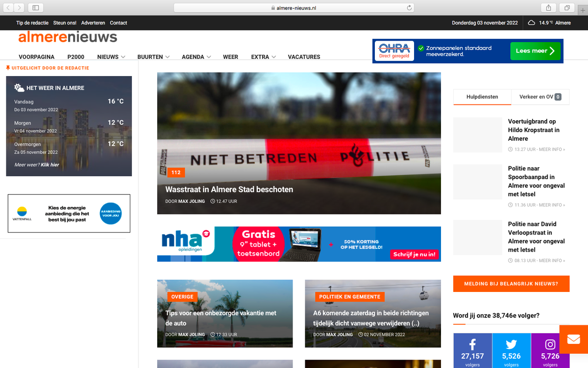Open the Safari share menu
This screenshot has height=368, width=588.
coord(548,7)
